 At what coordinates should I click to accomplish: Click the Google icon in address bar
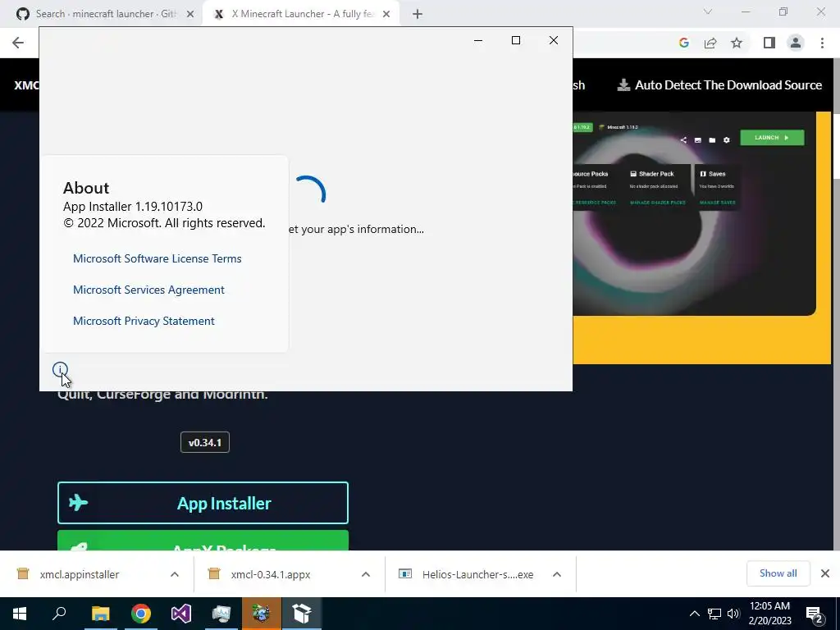coord(683,43)
